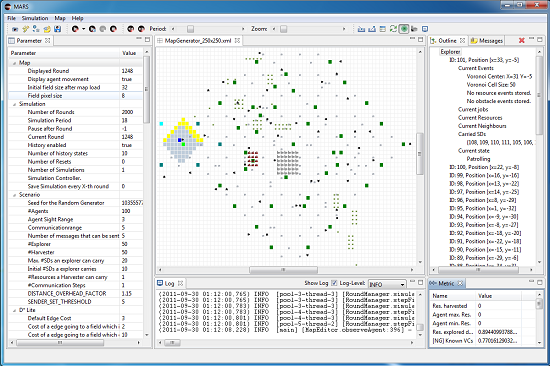Click the Zoom slider handle
This screenshot has height=366, width=550.
tap(283, 29)
